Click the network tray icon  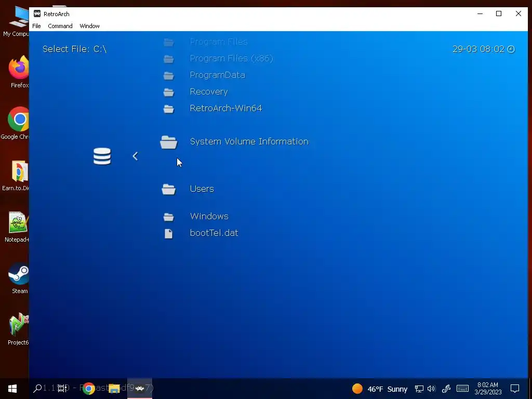coord(419,389)
